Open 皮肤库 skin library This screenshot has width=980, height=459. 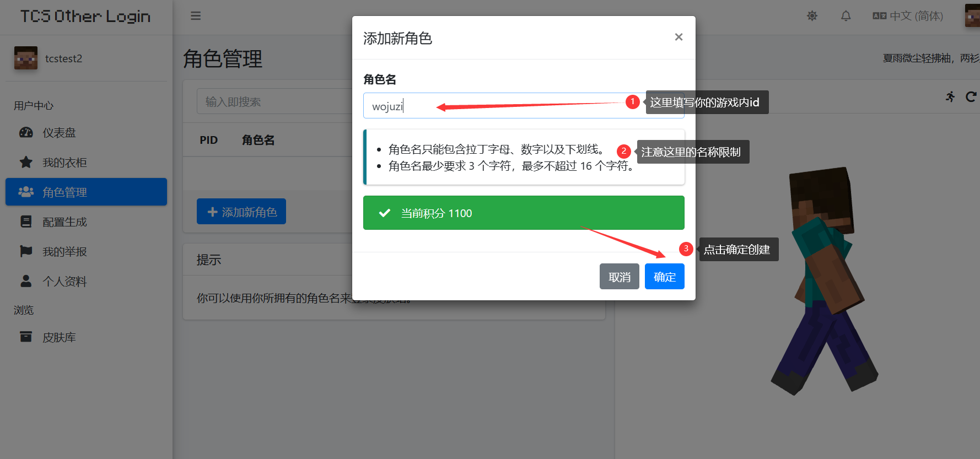59,337
